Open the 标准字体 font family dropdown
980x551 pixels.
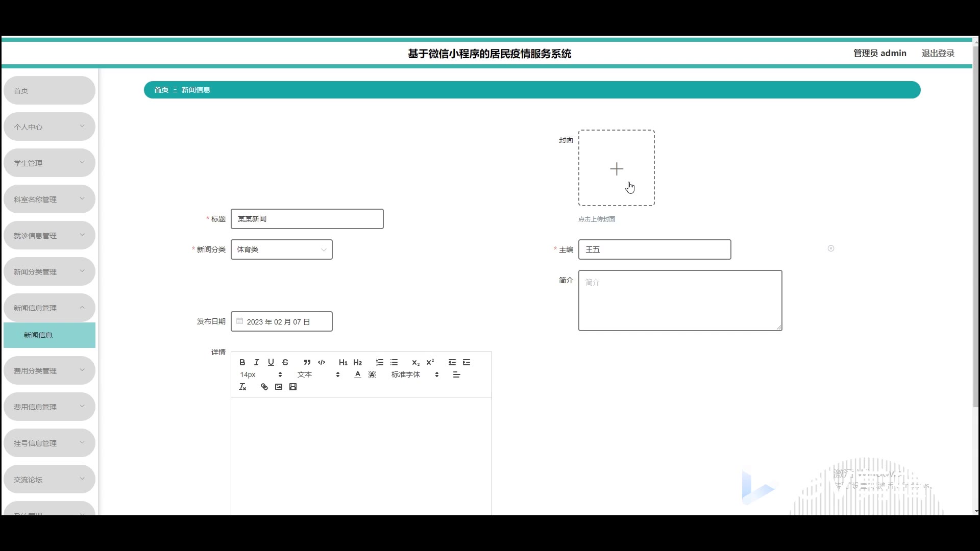[x=414, y=374]
